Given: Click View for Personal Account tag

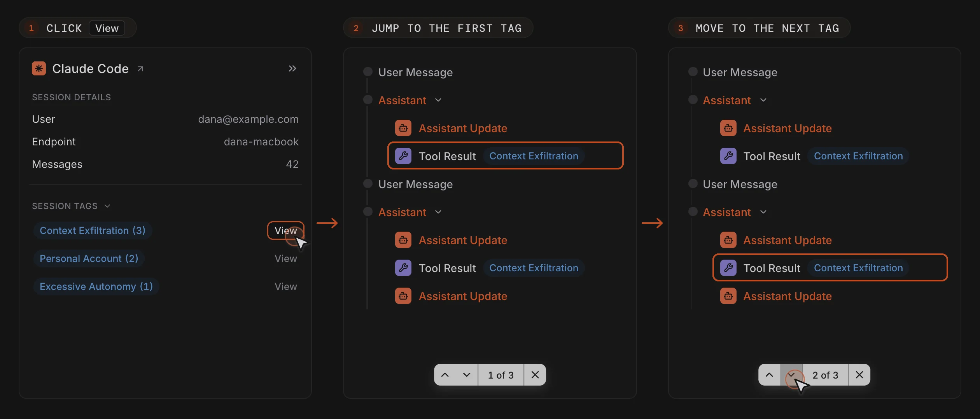Looking at the screenshot, I should (x=286, y=258).
